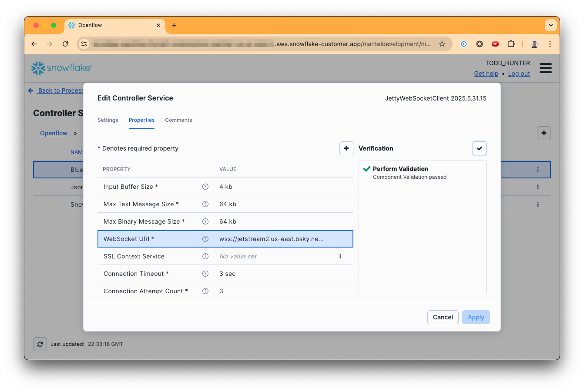Open the Openflow breadcrumb link
Viewport: 584px width, 392px height.
click(54, 133)
